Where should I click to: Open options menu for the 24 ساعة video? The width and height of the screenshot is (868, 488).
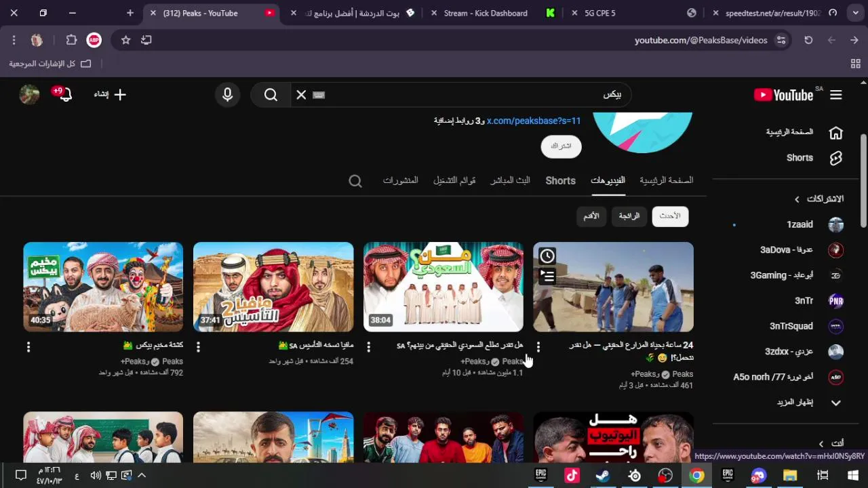pos(538,347)
